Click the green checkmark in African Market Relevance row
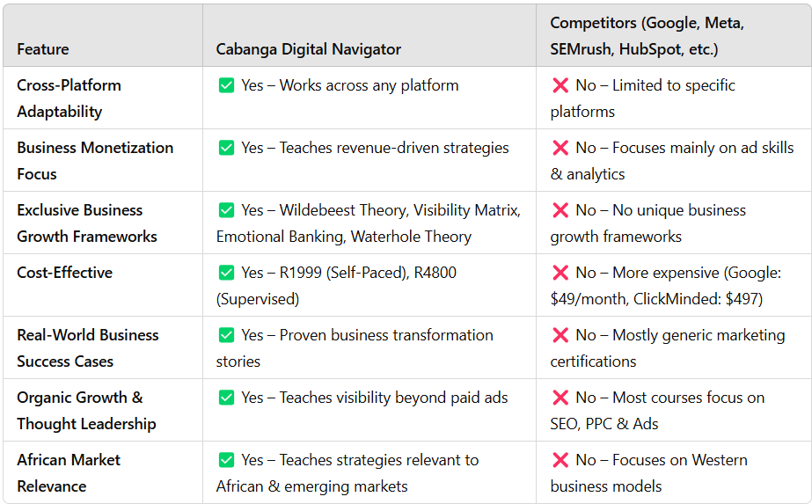 point(226,460)
